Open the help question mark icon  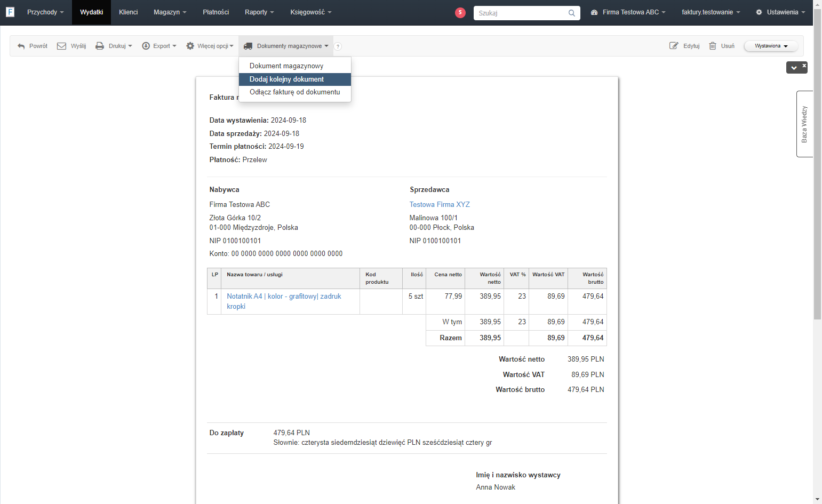click(338, 46)
